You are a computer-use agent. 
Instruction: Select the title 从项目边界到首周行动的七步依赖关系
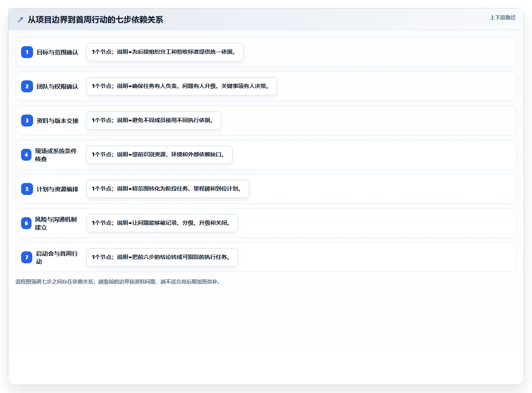(96, 19)
